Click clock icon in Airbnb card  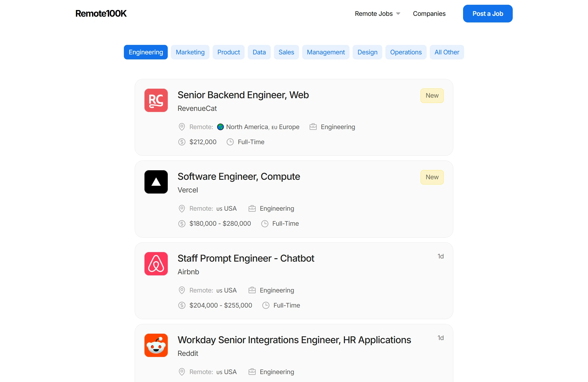[266, 305]
